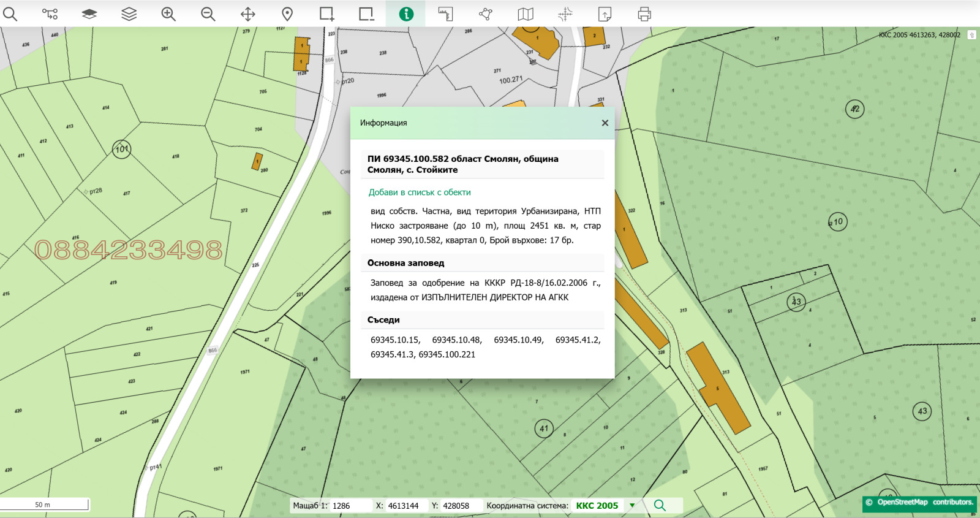This screenshot has width=980, height=518.
Task: Close the Информация popup window
Action: (605, 123)
